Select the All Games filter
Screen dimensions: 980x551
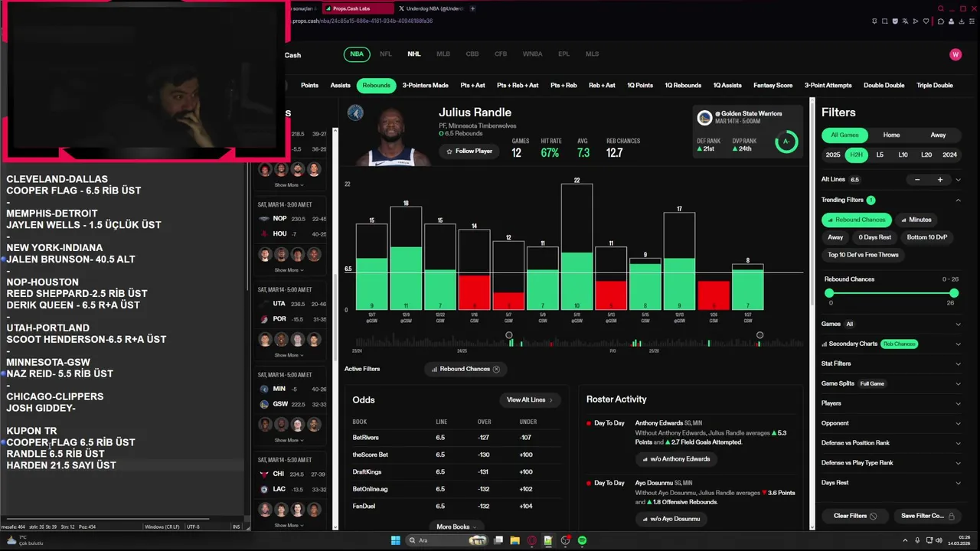tap(845, 135)
